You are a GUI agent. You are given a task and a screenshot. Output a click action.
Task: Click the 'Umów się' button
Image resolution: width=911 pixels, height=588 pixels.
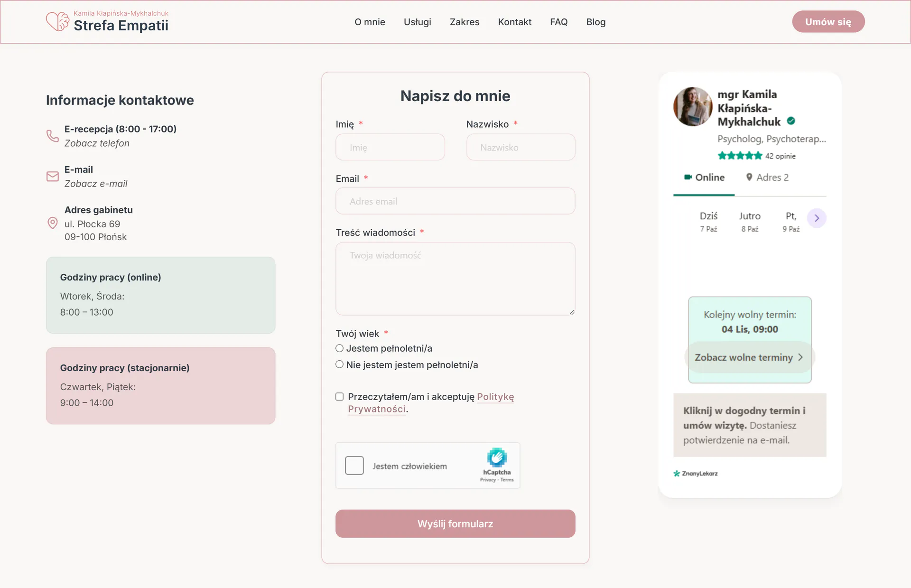[828, 22]
